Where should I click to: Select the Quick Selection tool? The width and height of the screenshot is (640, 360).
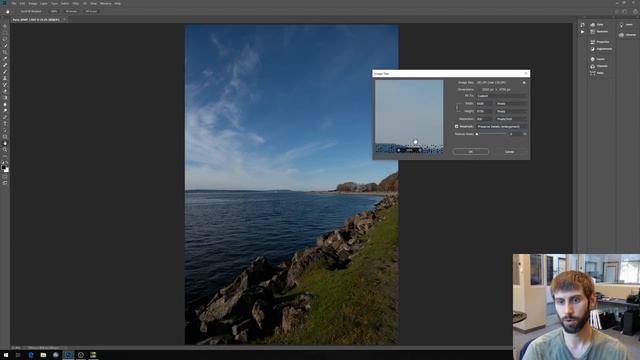[x=5, y=46]
